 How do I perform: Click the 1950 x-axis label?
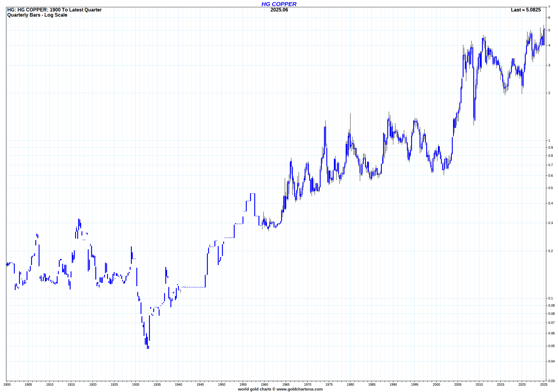tap(222, 384)
